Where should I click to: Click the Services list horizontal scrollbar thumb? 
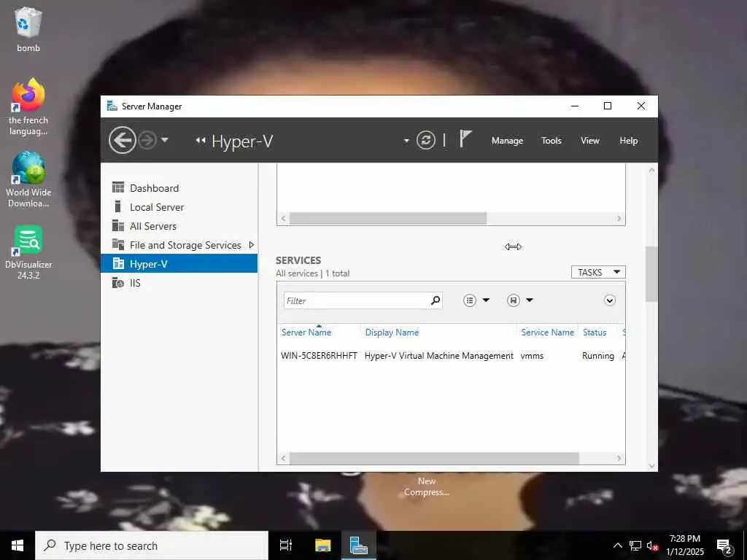pyautogui.click(x=434, y=458)
